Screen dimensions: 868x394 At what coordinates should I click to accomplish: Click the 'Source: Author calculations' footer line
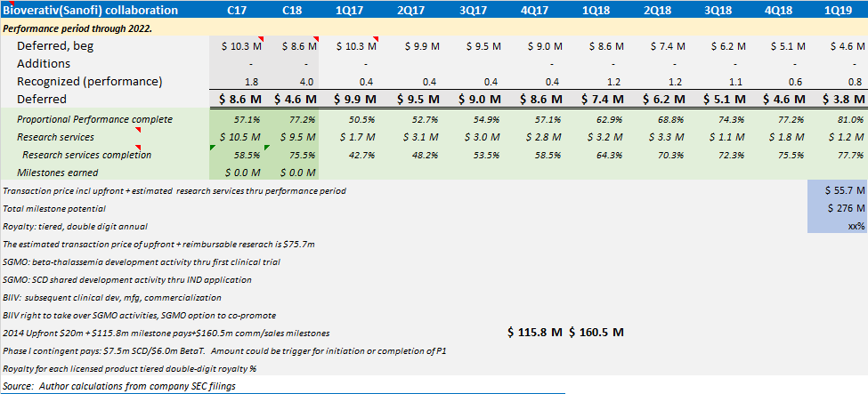pos(119,386)
